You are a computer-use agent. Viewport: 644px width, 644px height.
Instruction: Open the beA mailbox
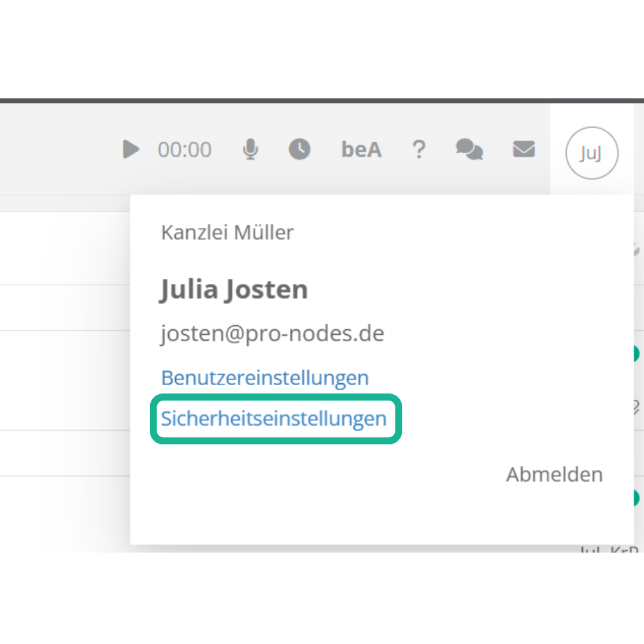tap(361, 149)
